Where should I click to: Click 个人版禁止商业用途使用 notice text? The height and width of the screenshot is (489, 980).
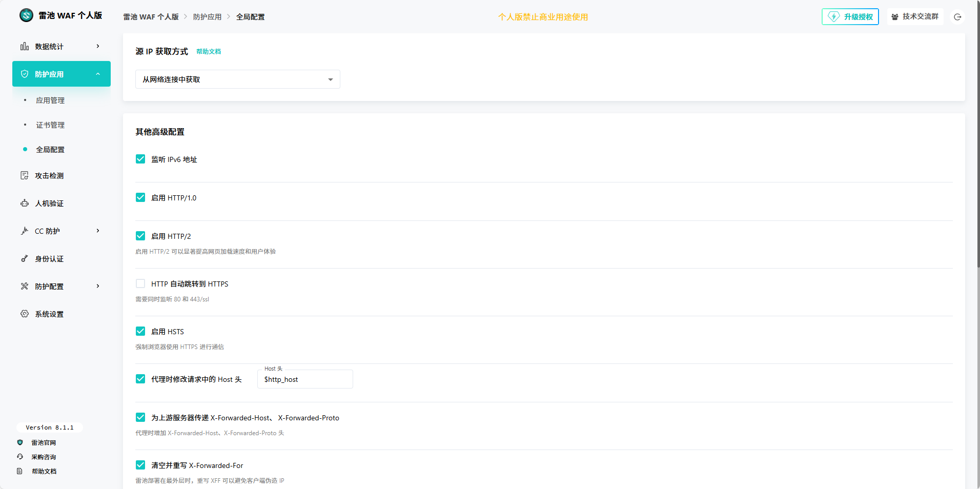click(x=543, y=17)
